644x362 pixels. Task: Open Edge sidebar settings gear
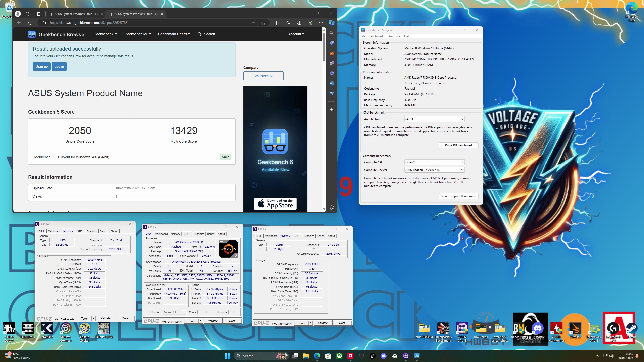pos(332,207)
